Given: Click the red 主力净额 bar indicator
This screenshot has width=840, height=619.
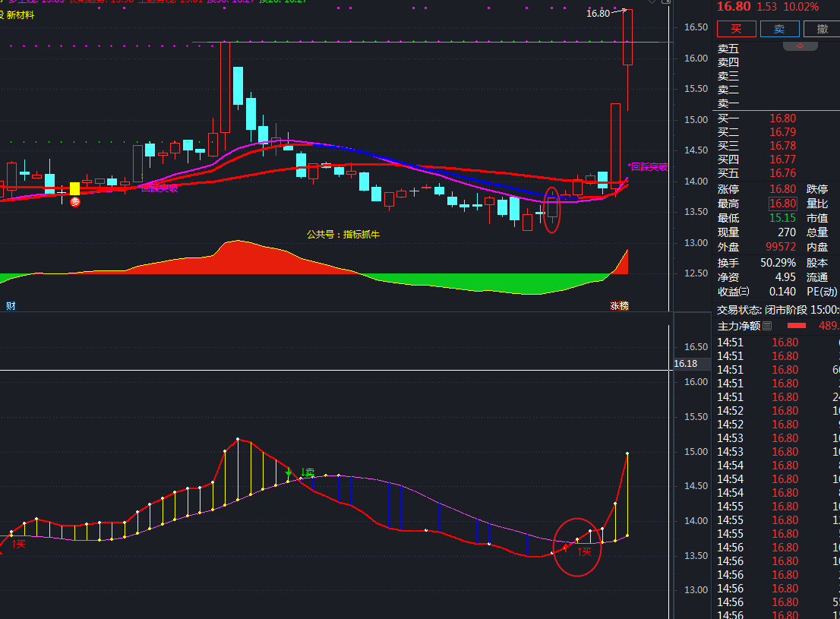Looking at the screenshot, I should pyautogui.click(x=797, y=326).
